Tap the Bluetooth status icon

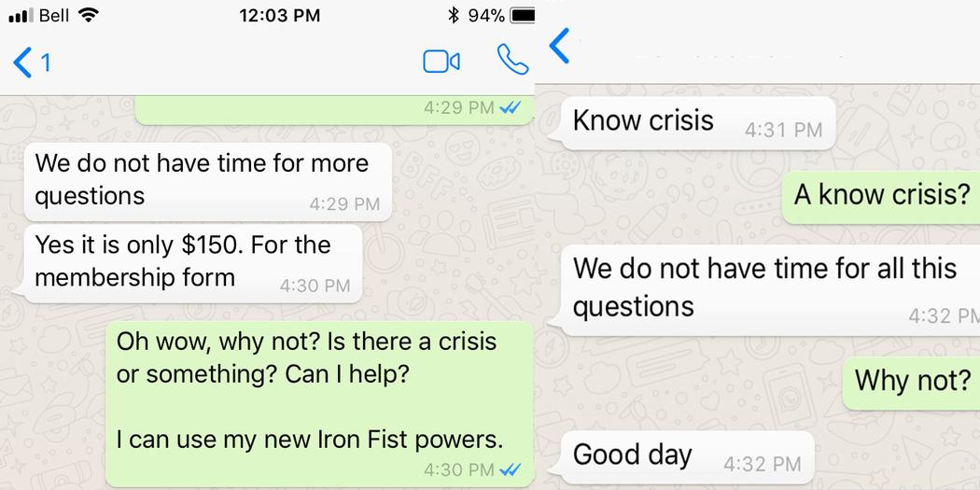click(454, 16)
